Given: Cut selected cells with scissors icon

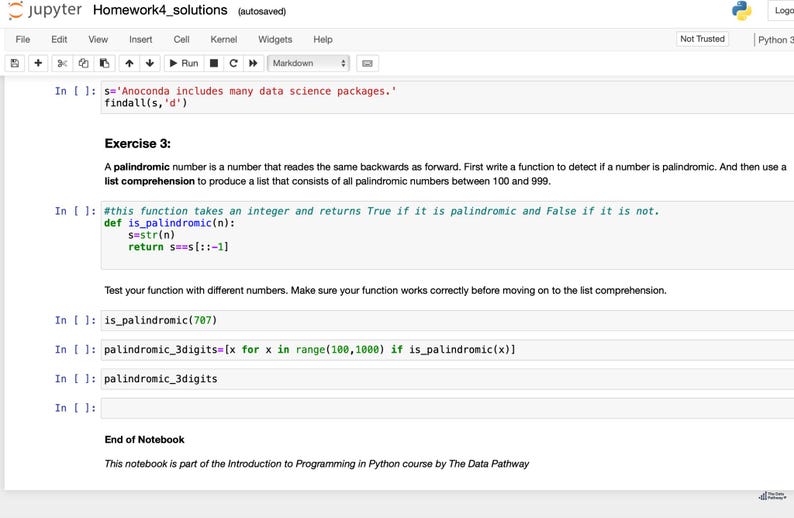Looking at the screenshot, I should click(x=62, y=63).
